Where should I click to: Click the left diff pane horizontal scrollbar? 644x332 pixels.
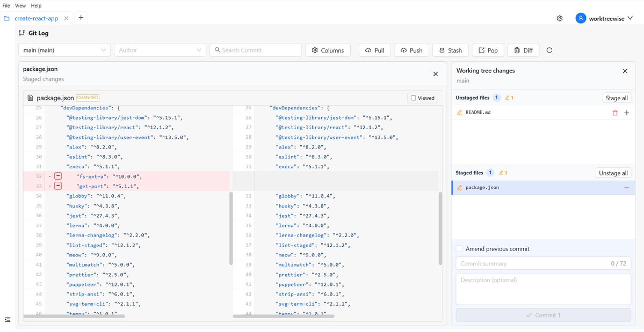[74, 316]
